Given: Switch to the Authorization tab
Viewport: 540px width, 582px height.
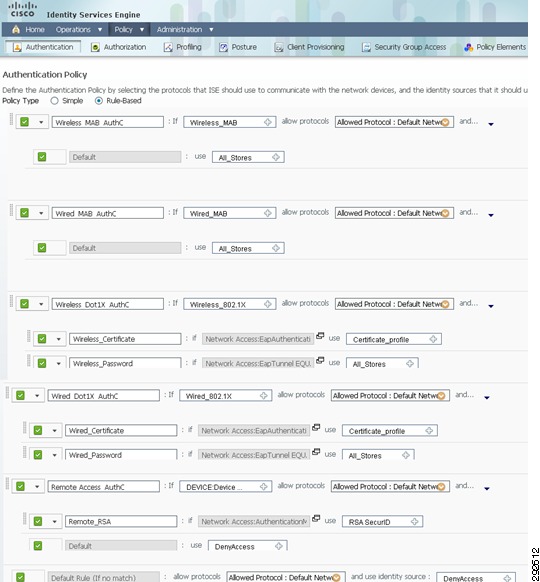Looking at the screenshot, I should [119, 47].
